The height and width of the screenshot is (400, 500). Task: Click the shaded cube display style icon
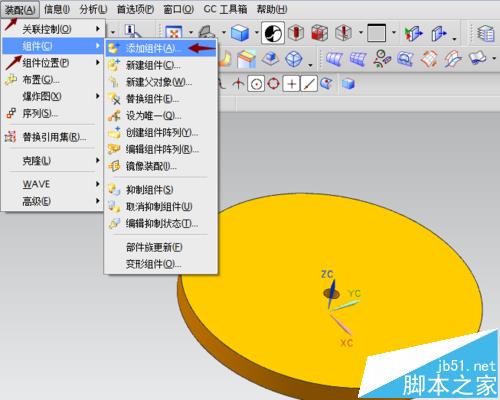tap(240, 33)
